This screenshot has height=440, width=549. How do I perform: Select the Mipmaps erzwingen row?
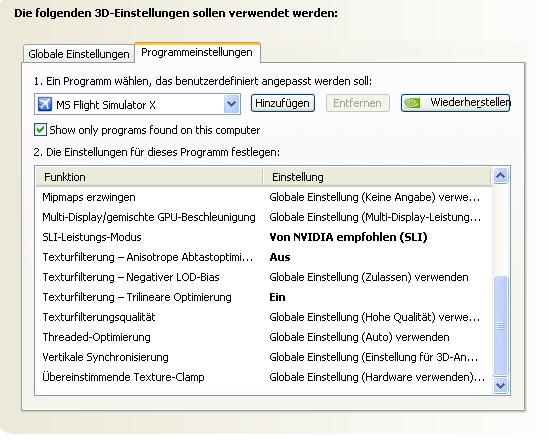pyautogui.click(x=263, y=197)
